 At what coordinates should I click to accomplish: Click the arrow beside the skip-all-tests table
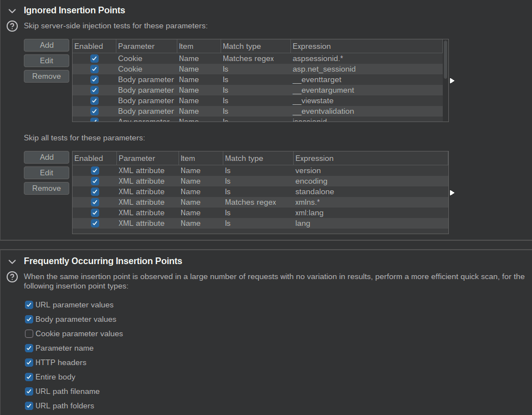pos(452,193)
